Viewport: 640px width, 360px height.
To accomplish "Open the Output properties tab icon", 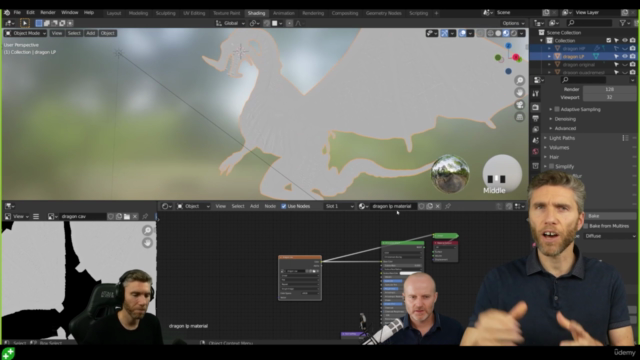I will coord(536,118).
